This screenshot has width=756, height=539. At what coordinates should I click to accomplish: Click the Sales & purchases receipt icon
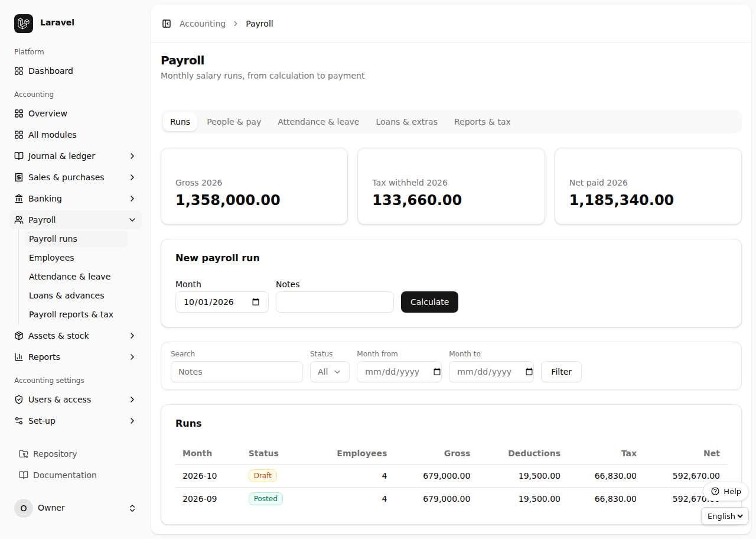tap(19, 177)
